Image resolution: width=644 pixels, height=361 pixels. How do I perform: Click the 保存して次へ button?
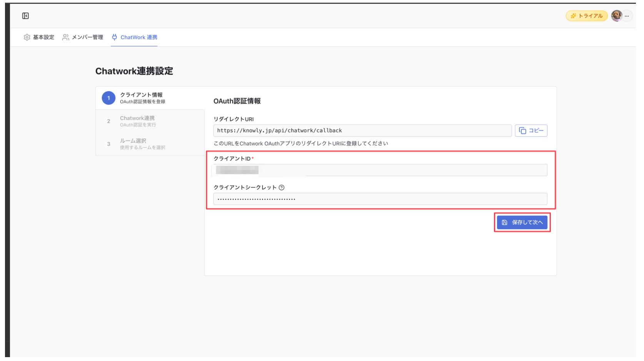click(x=522, y=222)
